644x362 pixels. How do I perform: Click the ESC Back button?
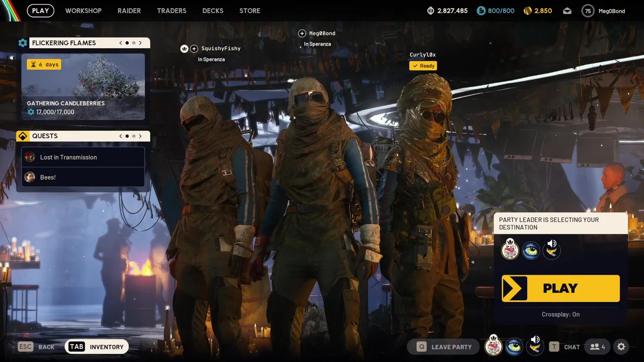36,347
